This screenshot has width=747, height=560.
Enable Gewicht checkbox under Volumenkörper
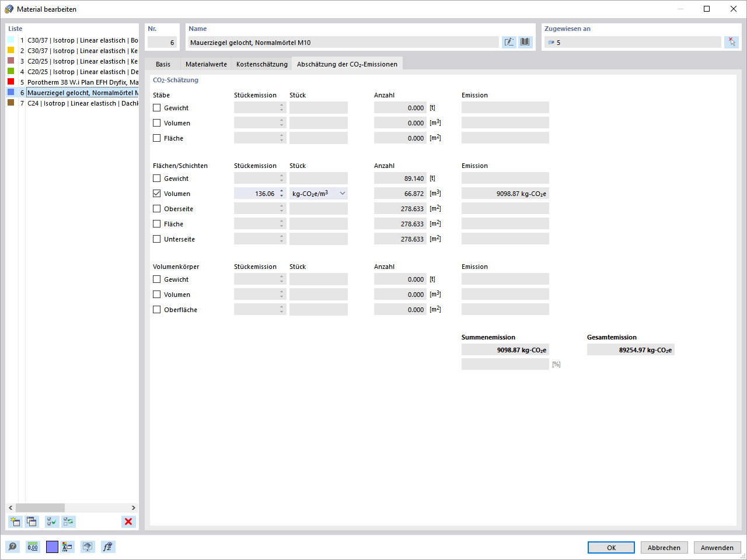coord(156,279)
